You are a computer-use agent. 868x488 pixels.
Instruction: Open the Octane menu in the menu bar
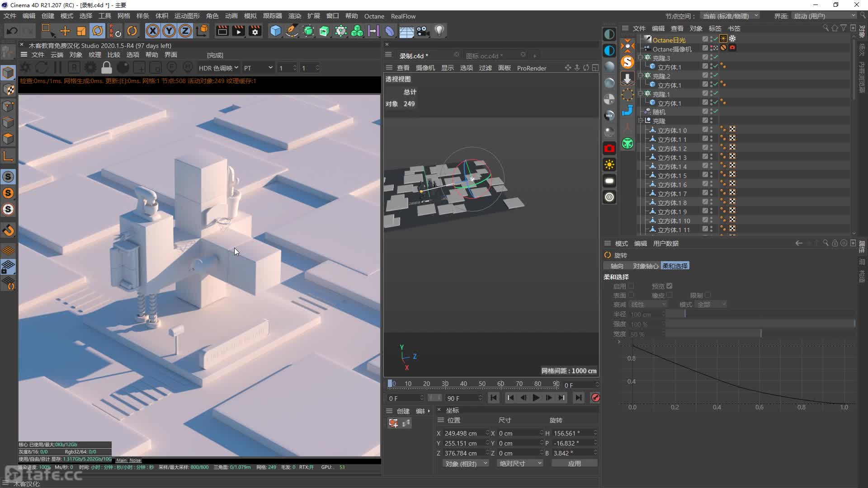point(374,16)
